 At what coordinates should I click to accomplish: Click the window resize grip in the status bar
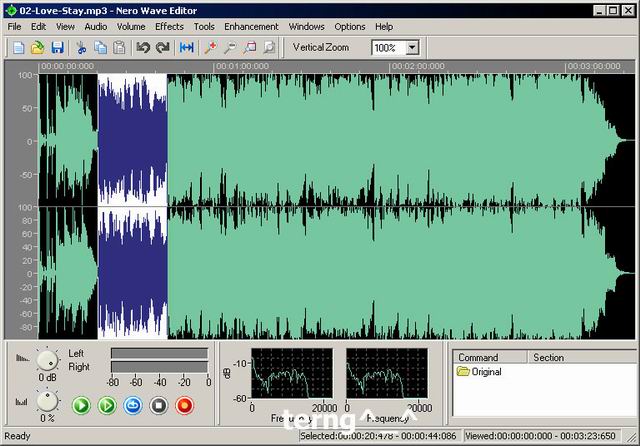630,436
